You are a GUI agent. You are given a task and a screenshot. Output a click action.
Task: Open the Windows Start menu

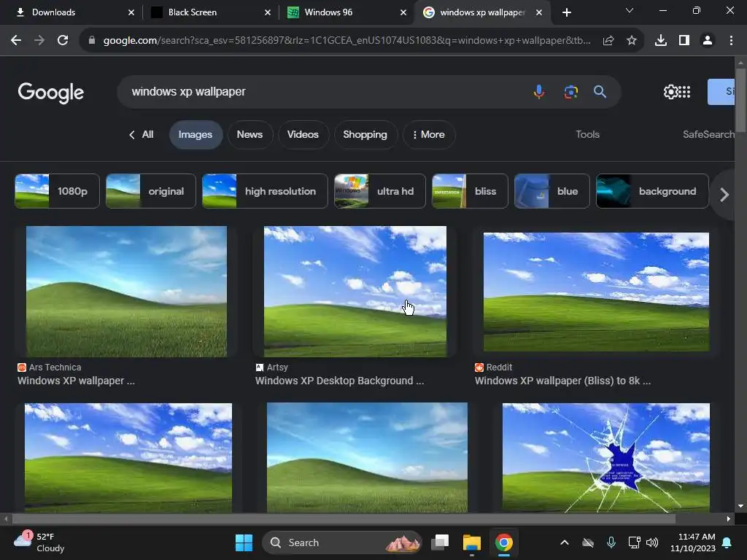point(244,542)
